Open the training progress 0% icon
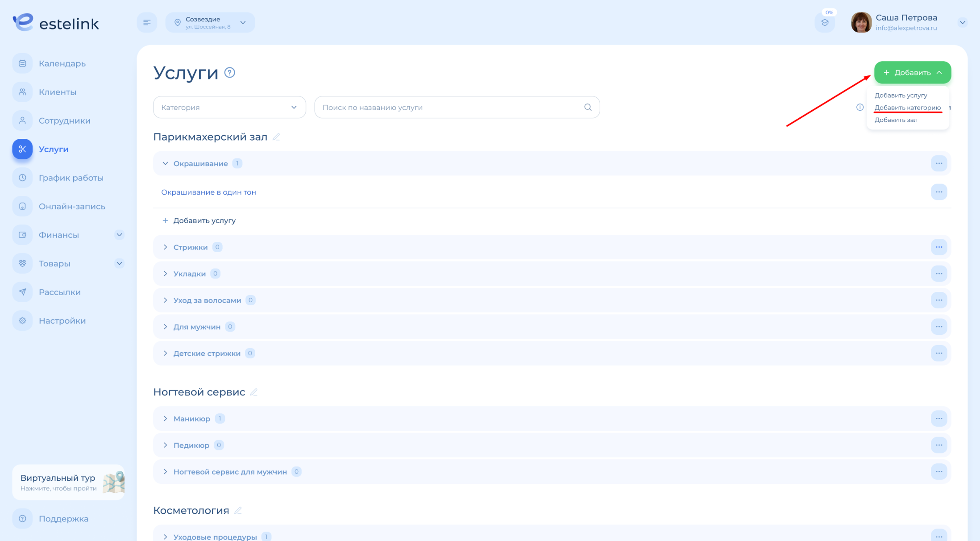 [x=825, y=22]
